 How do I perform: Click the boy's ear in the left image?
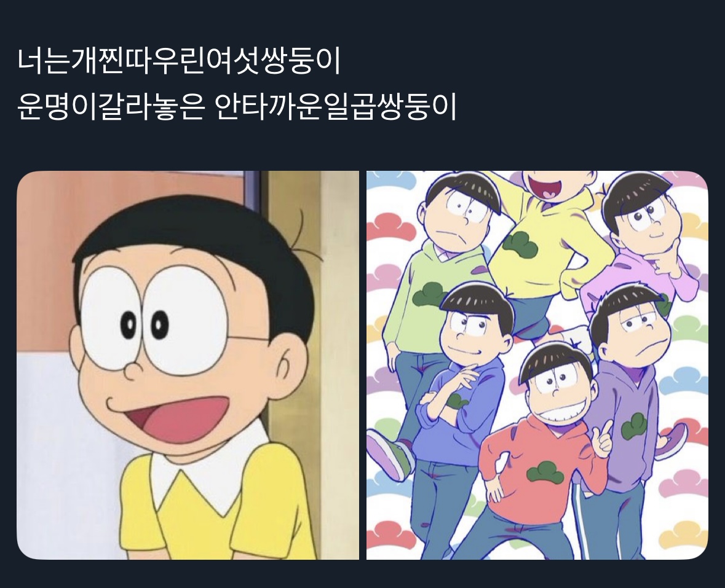click(x=287, y=364)
